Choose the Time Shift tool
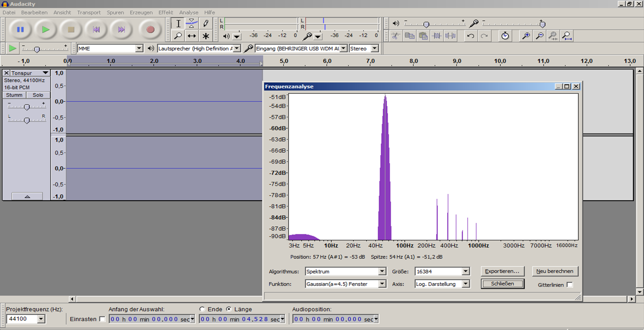Screen dimensions: 644x330 192,36
